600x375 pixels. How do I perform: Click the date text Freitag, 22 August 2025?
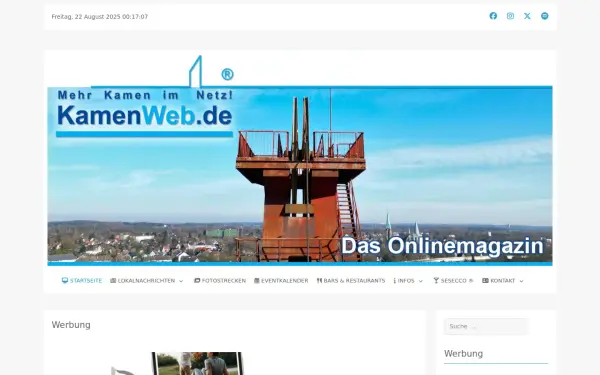pyautogui.click(x=86, y=16)
